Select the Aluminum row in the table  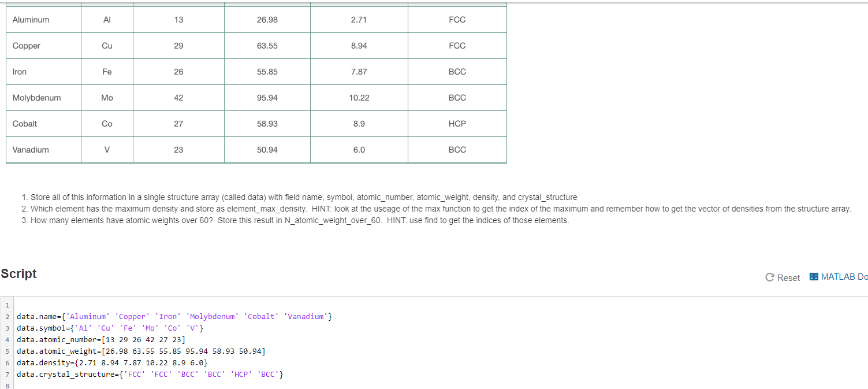[43, 19]
